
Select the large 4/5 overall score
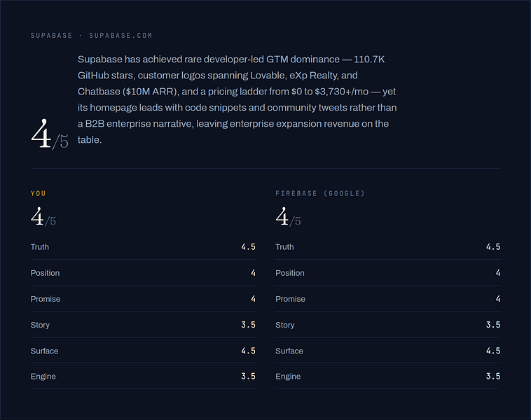(50, 134)
